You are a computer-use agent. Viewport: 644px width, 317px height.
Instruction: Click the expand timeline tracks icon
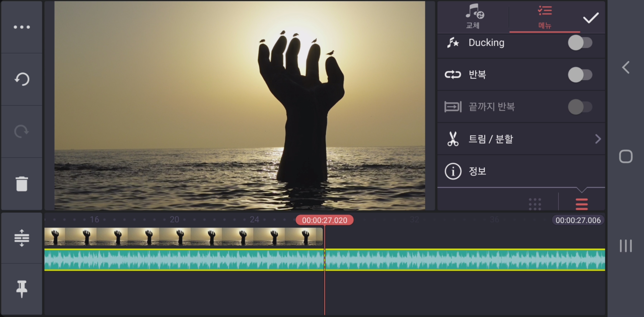[22, 238]
